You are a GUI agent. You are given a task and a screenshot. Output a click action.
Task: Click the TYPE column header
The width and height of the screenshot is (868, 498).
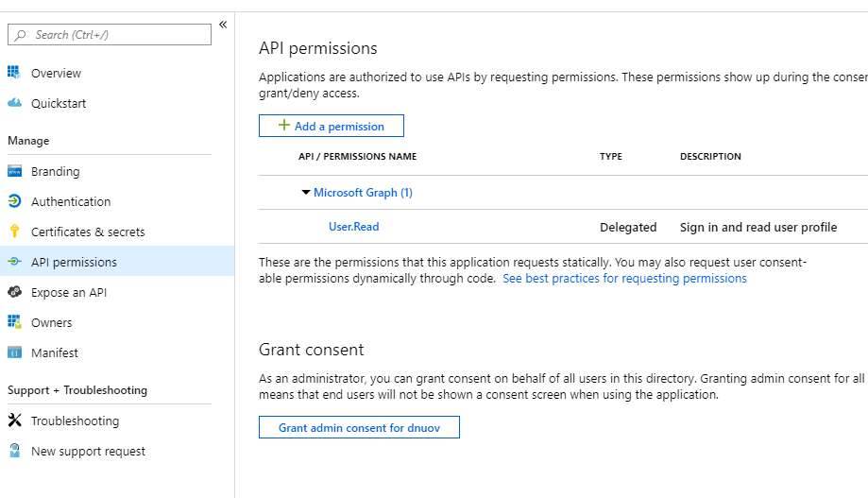pos(610,156)
